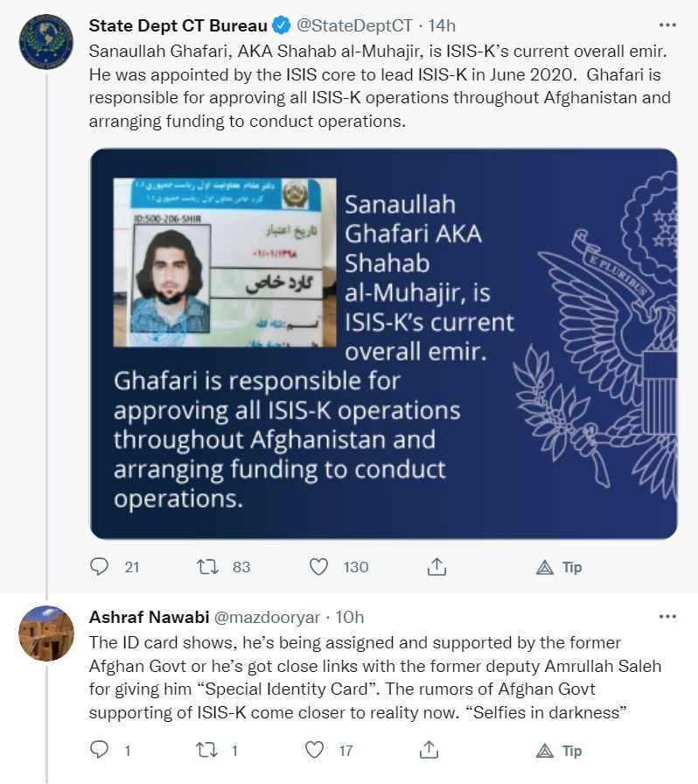Open more options on Ashraf Nawabi's reply
This screenshot has width=698, height=784.
click(667, 616)
